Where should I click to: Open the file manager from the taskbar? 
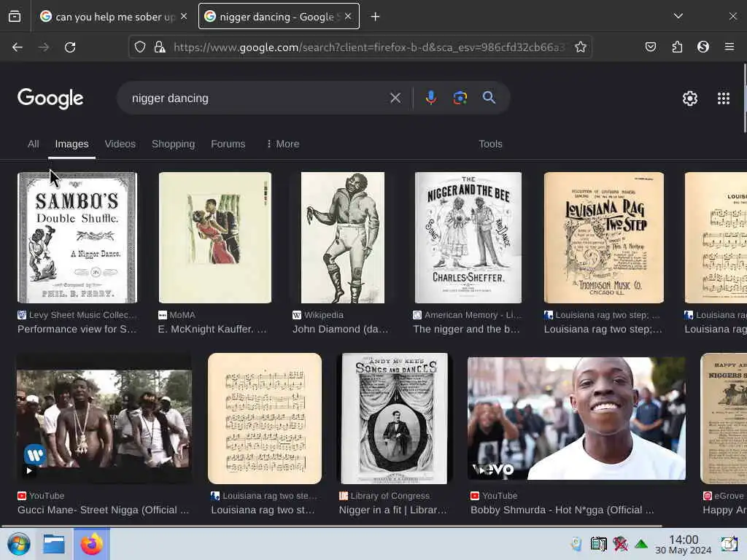click(x=54, y=544)
